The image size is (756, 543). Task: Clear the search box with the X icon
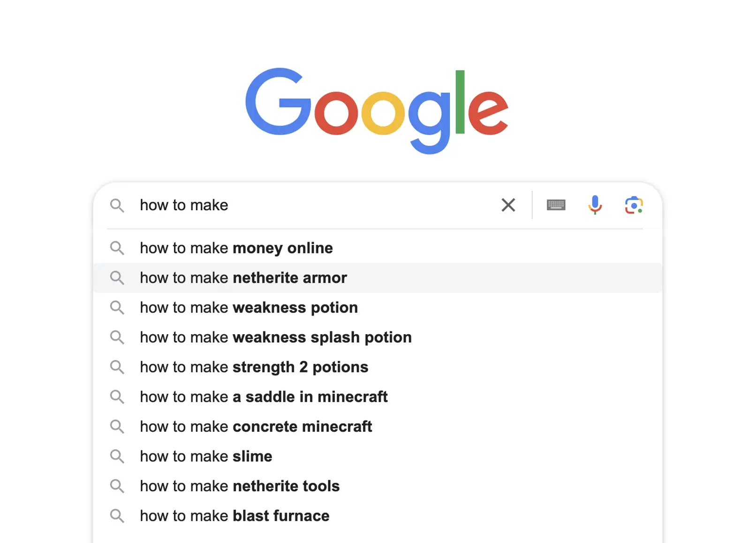508,205
